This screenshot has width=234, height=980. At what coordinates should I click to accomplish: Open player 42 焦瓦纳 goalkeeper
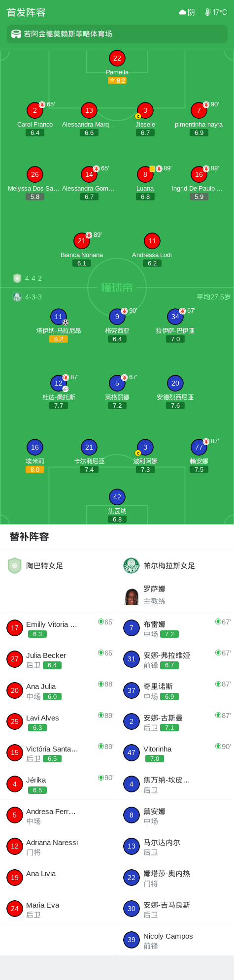[117, 497]
